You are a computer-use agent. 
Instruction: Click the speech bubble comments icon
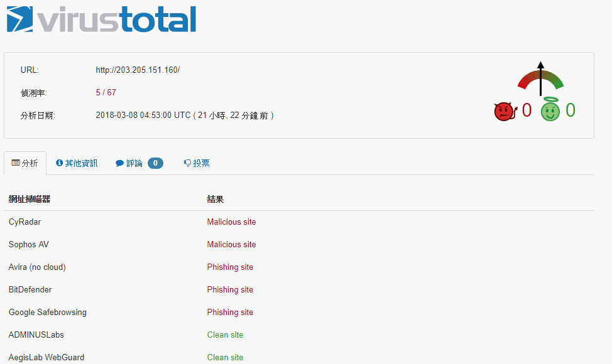click(120, 163)
